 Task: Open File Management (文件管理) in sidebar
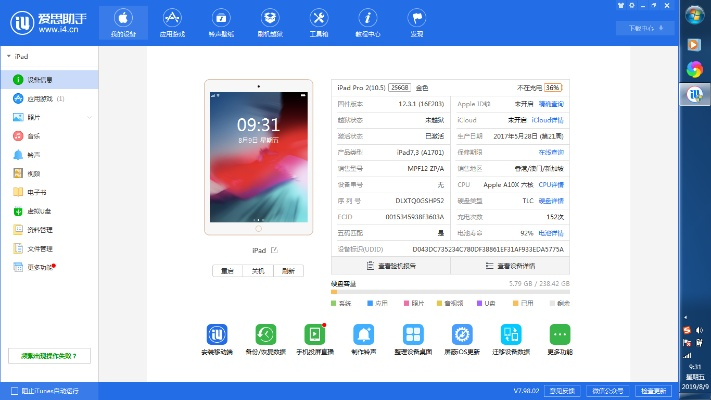point(49,249)
